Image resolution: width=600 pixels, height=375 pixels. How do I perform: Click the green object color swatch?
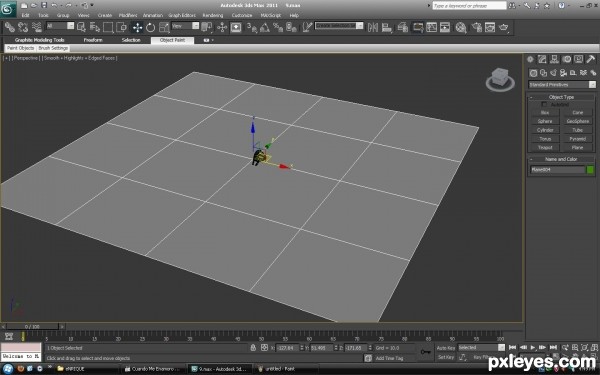pyautogui.click(x=590, y=170)
